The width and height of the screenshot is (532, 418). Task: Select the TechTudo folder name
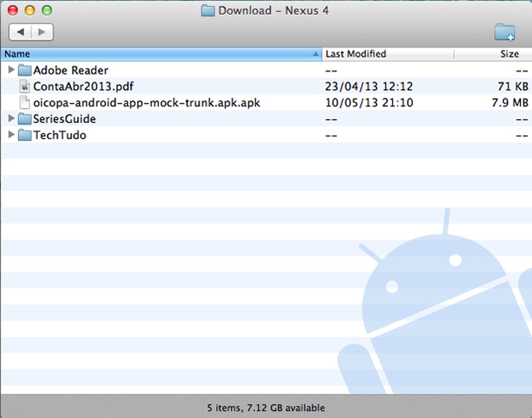(59, 135)
